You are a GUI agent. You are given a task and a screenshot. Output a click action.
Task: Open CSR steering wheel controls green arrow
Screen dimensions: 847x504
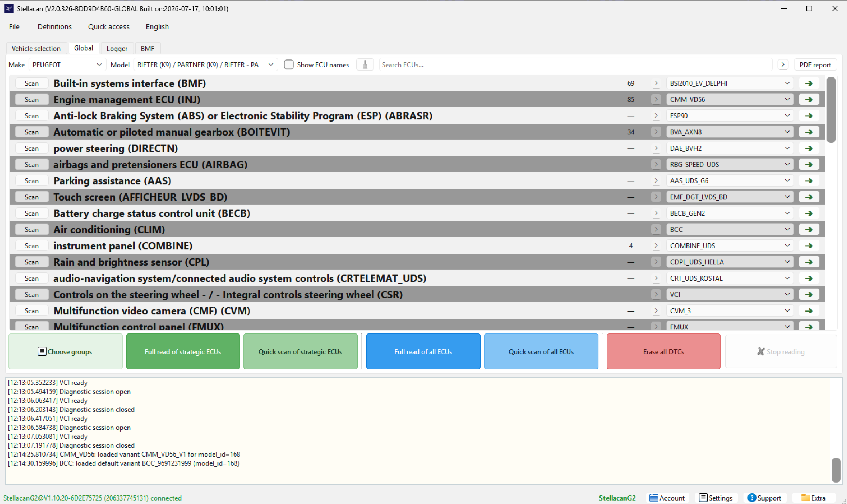coord(809,294)
